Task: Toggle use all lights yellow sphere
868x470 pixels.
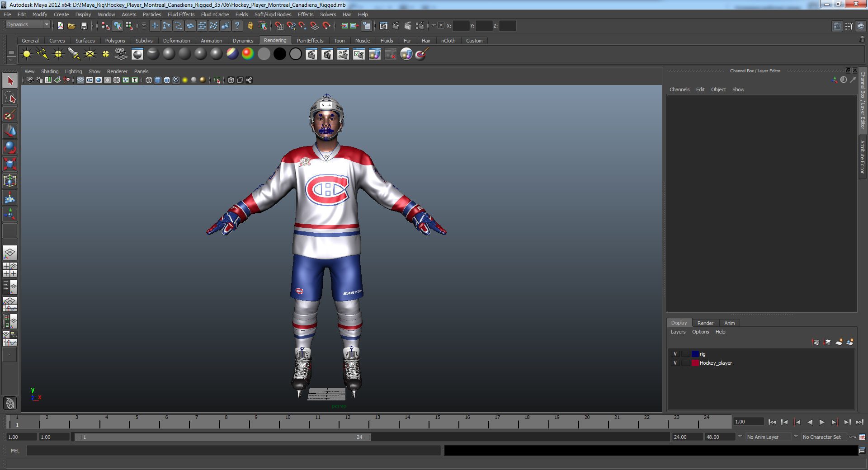Action: coord(185,80)
